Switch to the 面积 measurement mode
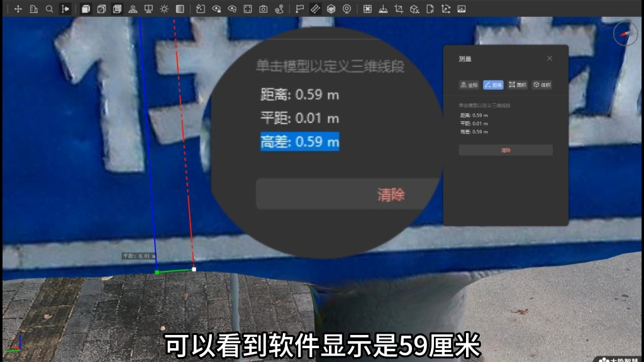 (517, 85)
